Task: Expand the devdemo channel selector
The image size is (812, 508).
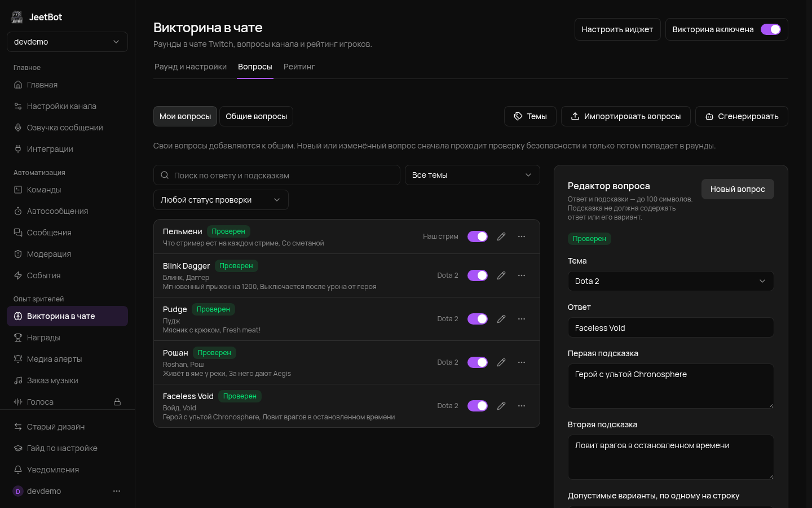Action: (67, 42)
